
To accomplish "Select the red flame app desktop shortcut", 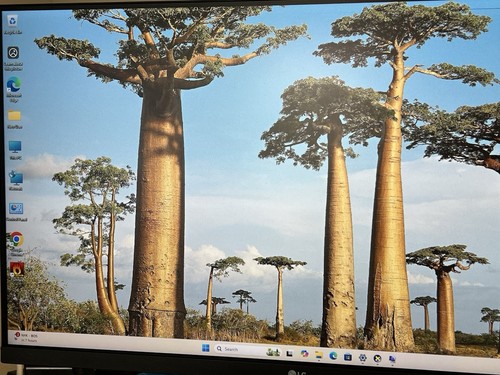I will (x=17, y=269).
